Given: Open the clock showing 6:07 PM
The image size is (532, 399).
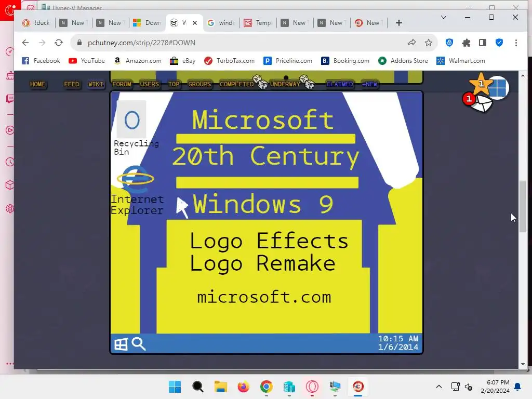Looking at the screenshot, I should (x=495, y=387).
